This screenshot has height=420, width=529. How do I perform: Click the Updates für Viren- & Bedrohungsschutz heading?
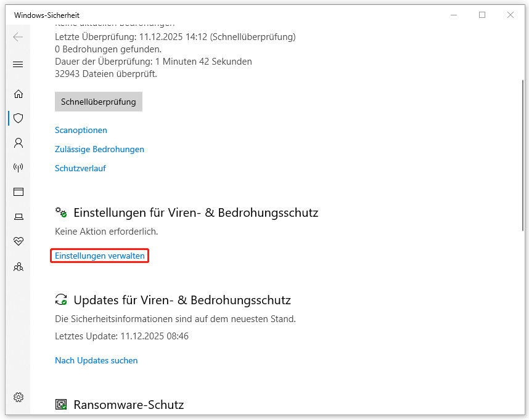pyautogui.click(x=182, y=300)
